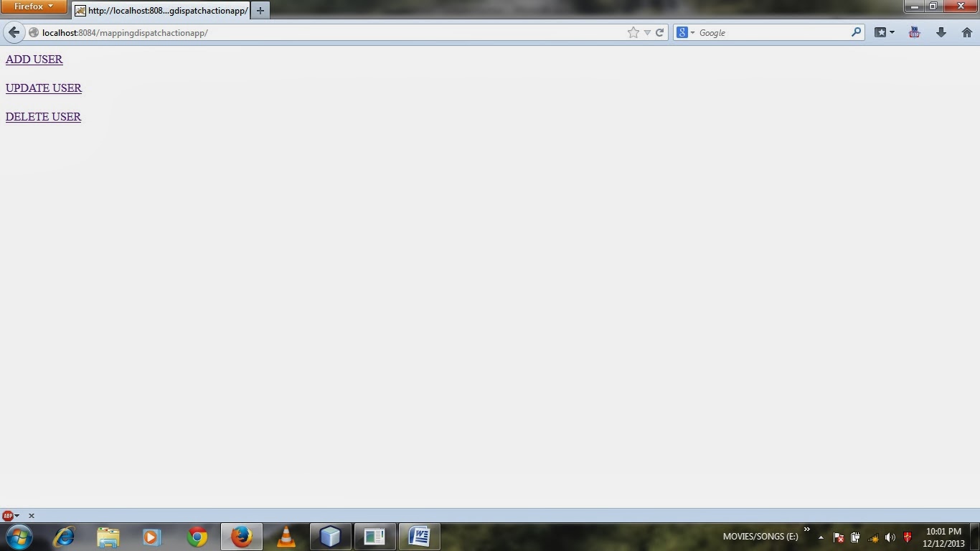This screenshot has width=980, height=551.
Task: Open VLC media player from taskbar
Action: click(x=286, y=537)
